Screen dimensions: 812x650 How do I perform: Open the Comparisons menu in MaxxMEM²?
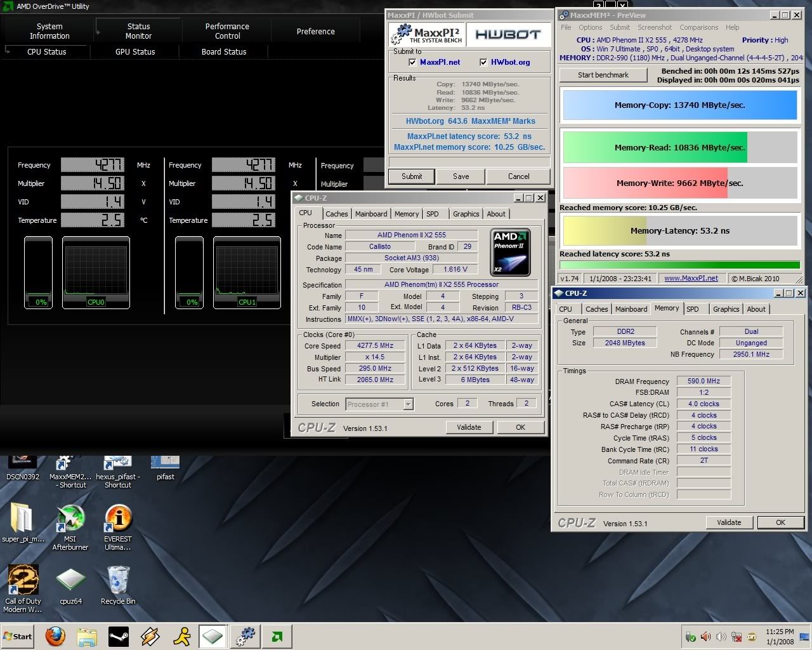pos(698,27)
